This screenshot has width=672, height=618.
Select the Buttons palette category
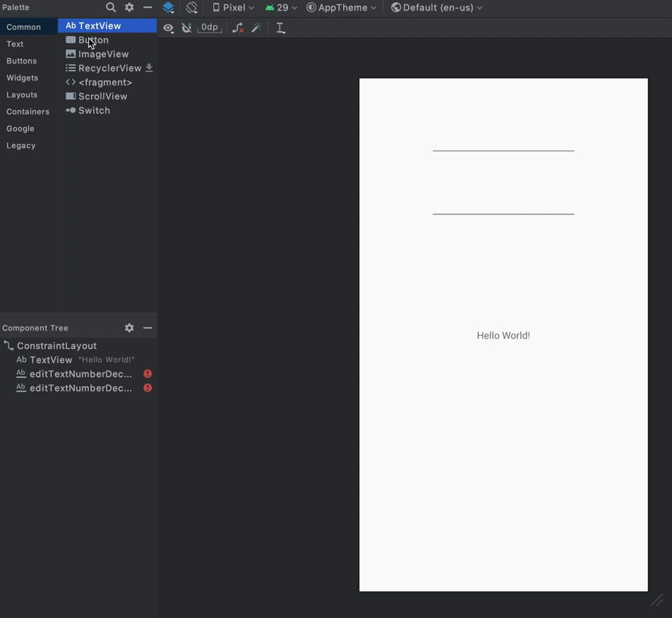click(x=28, y=61)
